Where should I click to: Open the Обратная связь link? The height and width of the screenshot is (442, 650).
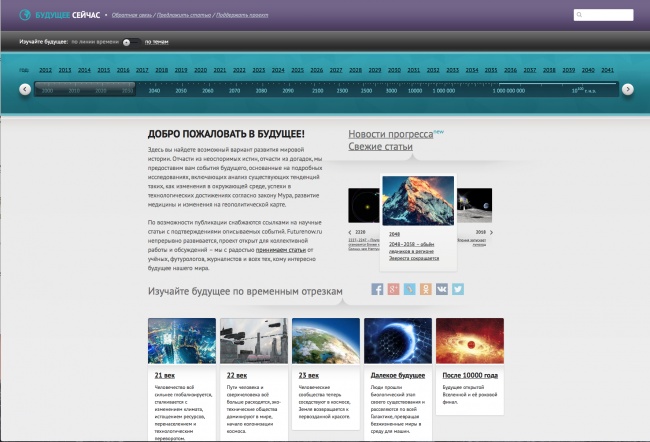pos(130,15)
